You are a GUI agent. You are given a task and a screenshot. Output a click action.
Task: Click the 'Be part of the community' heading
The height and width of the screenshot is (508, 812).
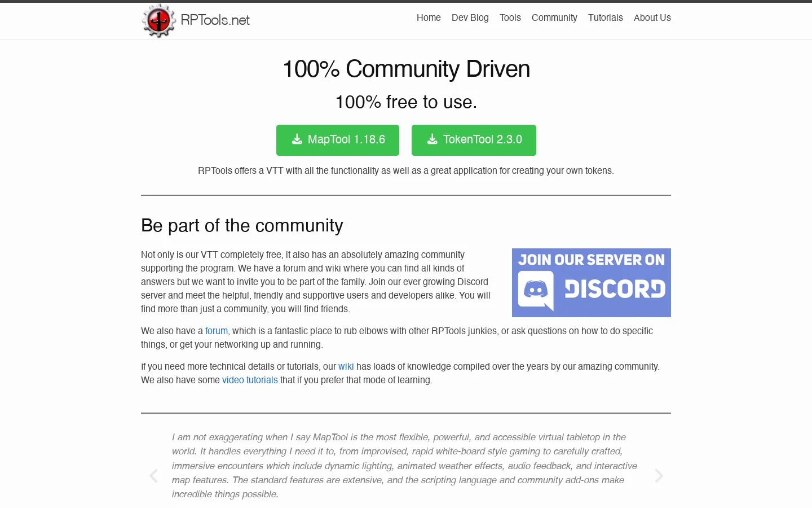click(242, 225)
